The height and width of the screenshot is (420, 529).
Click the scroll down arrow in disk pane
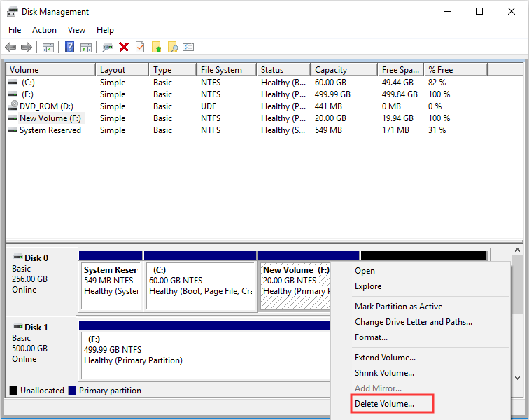coord(517,378)
